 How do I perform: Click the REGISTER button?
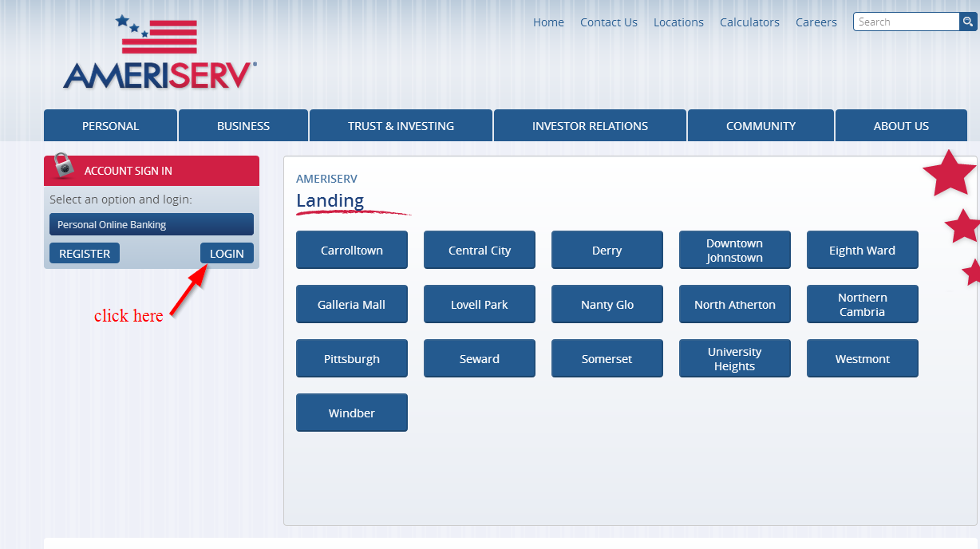[x=85, y=253]
